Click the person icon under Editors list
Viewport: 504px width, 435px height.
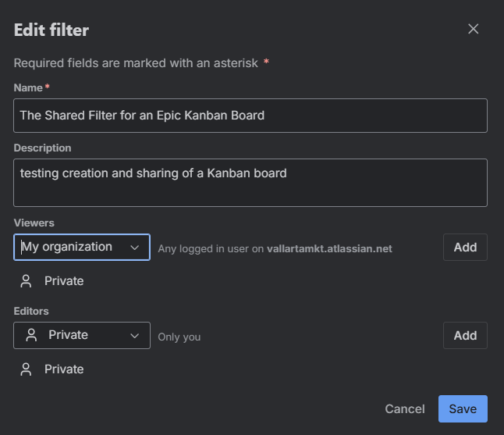(x=27, y=369)
